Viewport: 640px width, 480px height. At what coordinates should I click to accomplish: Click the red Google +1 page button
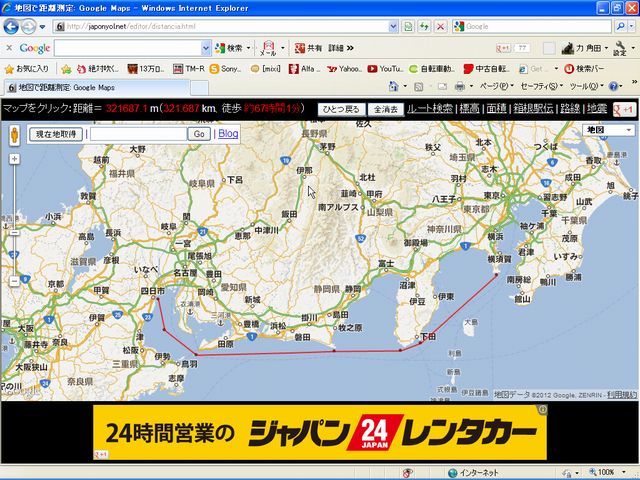[624, 109]
